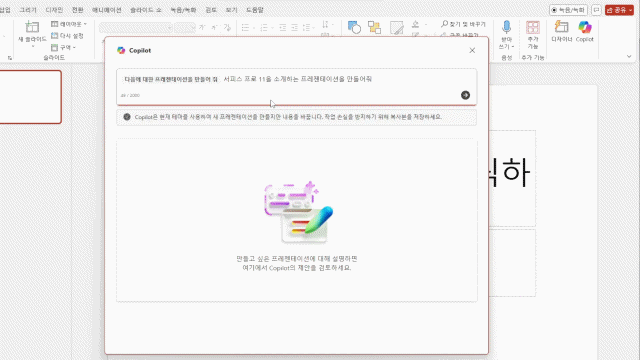Open the Designer (디자이너) tool
The width and height of the screenshot is (640, 360).
click(x=562, y=31)
